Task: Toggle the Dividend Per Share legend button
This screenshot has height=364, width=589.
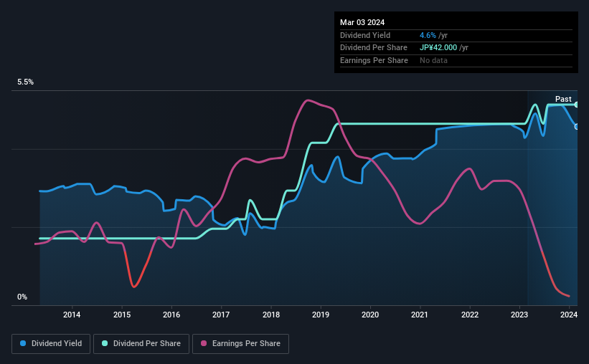Action: coord(141,344)
